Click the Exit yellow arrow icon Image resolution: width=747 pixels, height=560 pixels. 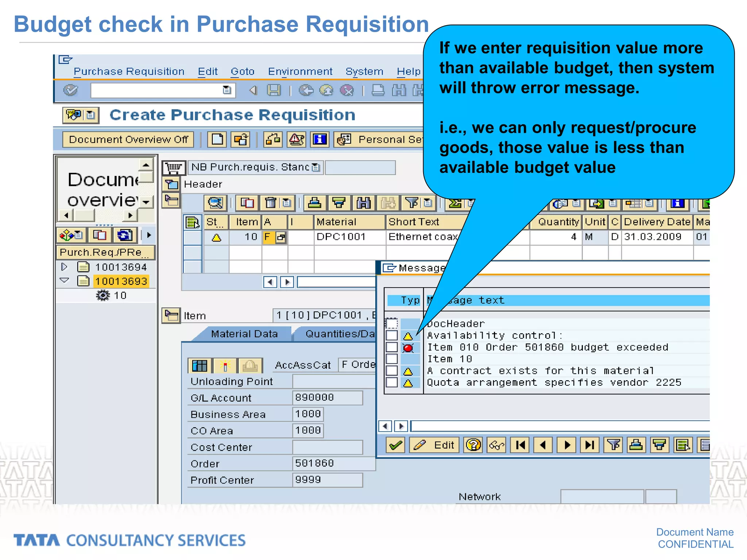[x=326, y=90]
